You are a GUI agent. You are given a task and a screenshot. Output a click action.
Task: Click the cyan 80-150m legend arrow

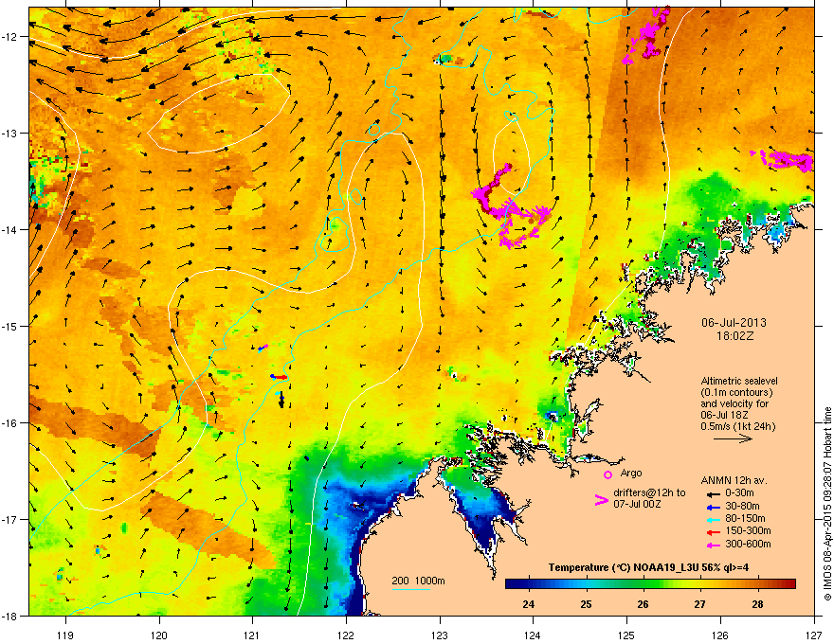point(713,519)
